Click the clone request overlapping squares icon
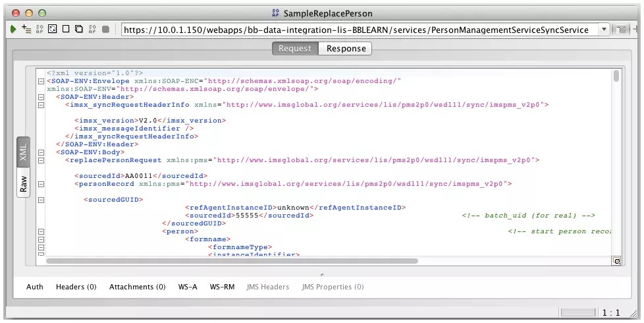This screenshot has height=323, width=644. click(x=79, y=30)
